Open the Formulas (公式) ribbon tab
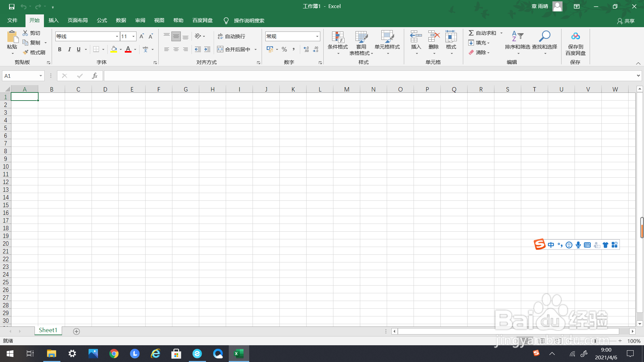 [102, 20]
